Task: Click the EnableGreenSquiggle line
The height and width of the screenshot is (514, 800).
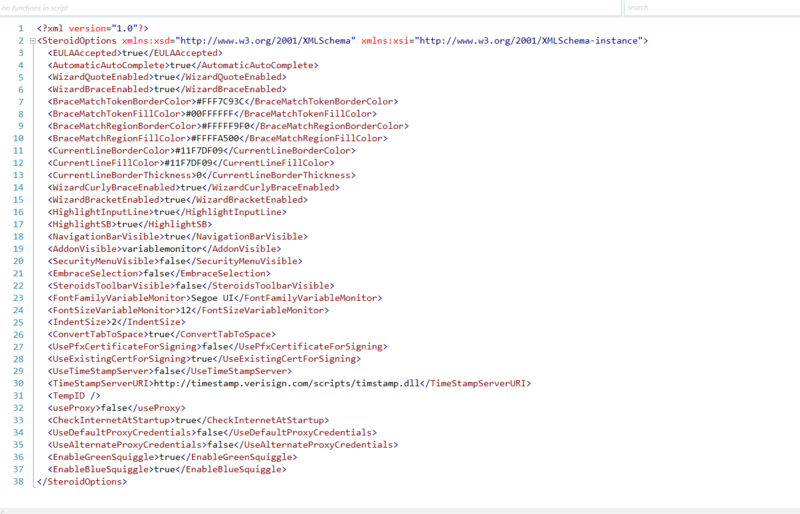Action: [172, 457]
